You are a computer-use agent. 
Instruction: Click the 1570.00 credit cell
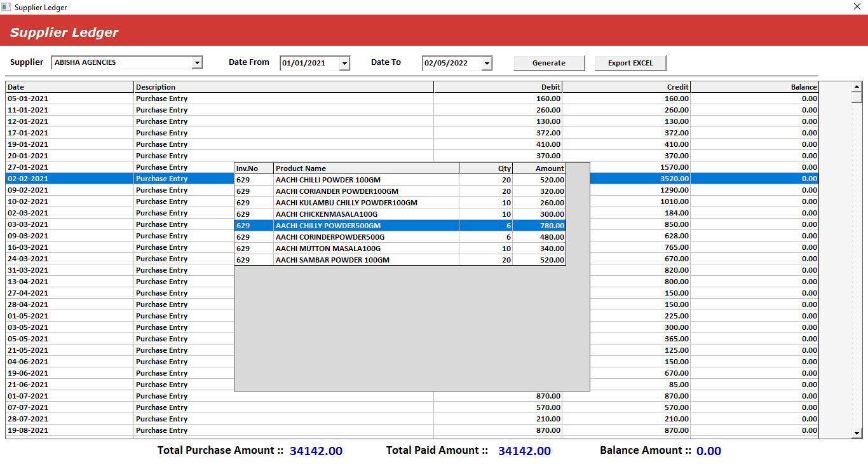coord(640,167)
